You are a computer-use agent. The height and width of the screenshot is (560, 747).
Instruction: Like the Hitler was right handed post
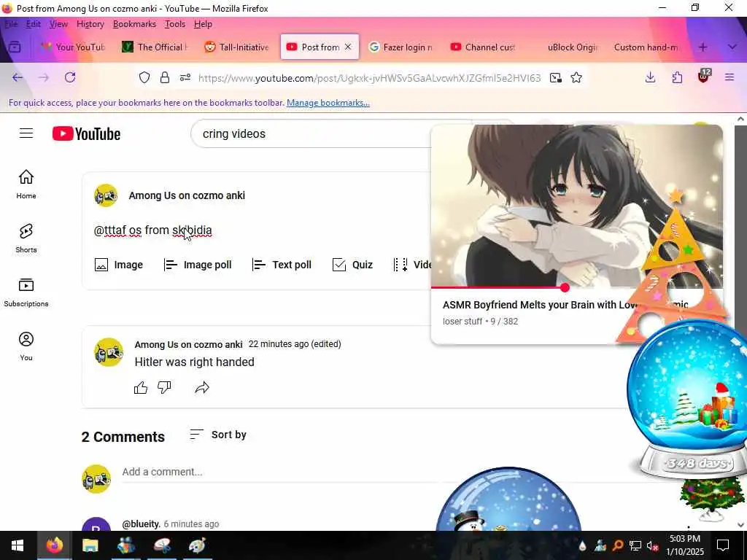pos(141,388)
